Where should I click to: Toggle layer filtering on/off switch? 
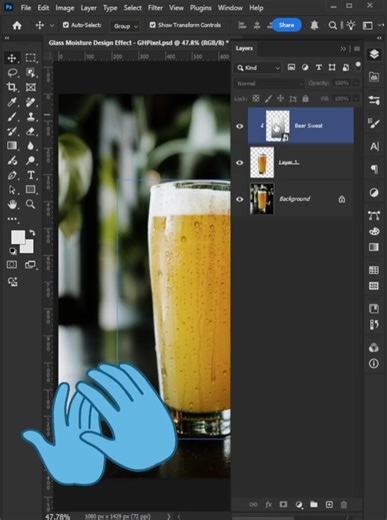pyautogui.click(x=358, y=66)
